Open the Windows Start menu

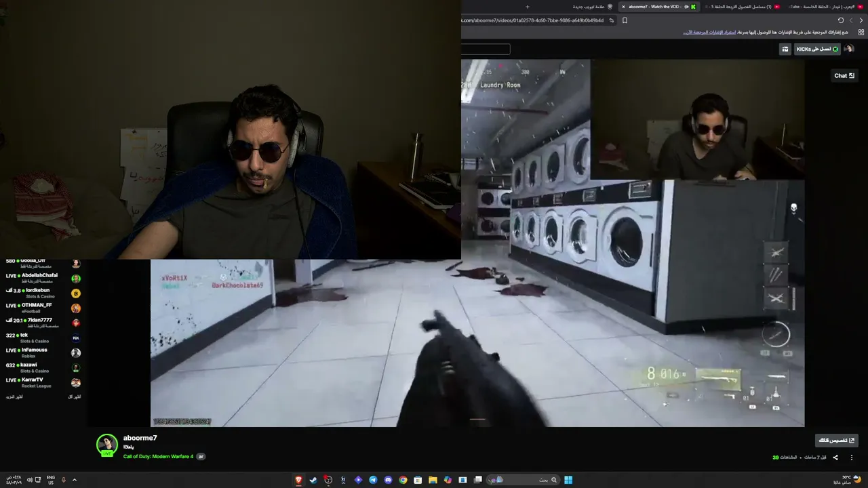568,480
